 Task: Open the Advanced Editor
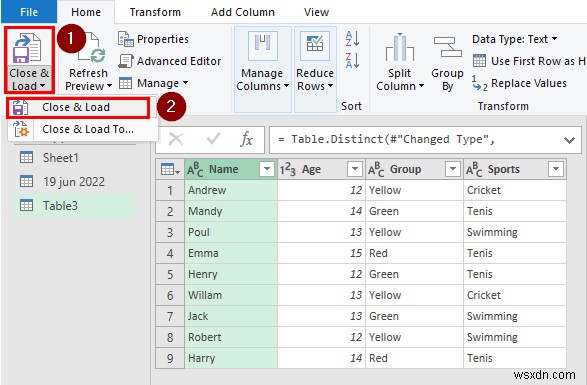click(x=170, y=61)
